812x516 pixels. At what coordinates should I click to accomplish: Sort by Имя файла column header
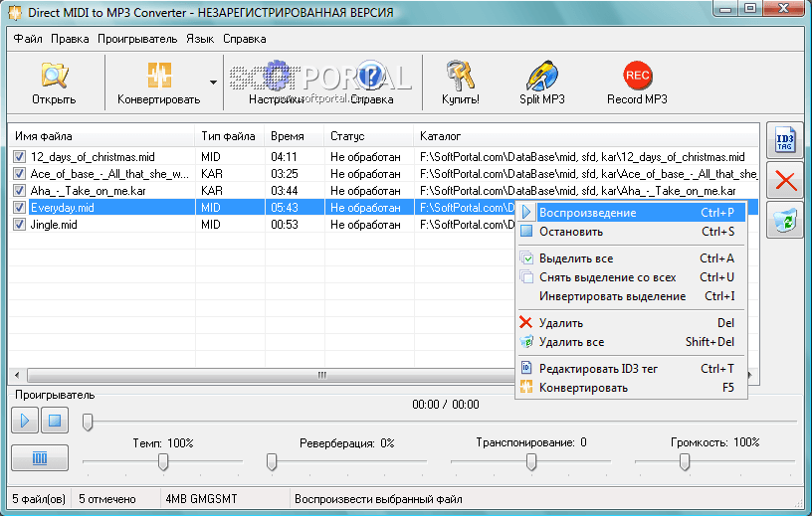click(x=101, y=136)
